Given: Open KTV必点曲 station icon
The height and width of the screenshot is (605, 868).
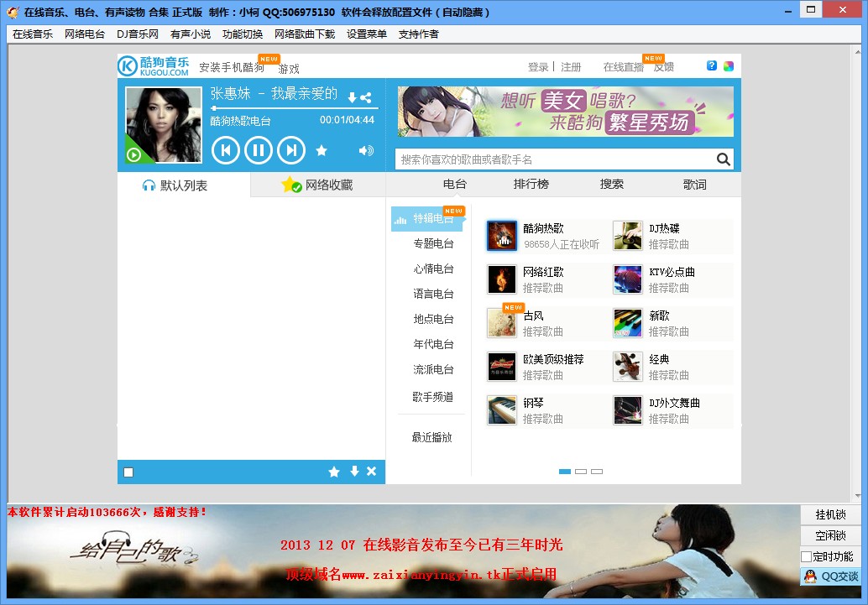Looking at the screenshot, I should (x=628, y=279).
